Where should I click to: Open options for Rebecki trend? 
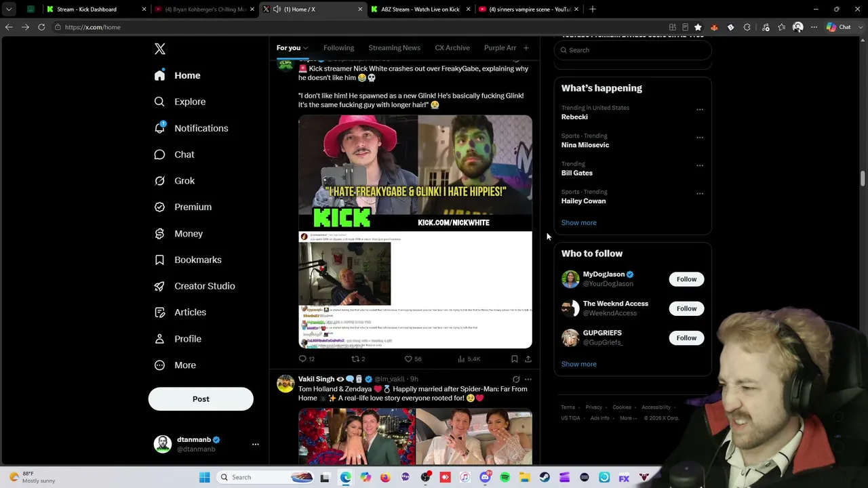(x=700, y=110)
